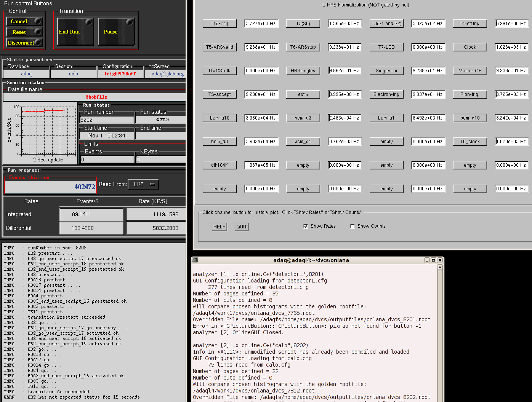Click the HELP button

point(219,227)
